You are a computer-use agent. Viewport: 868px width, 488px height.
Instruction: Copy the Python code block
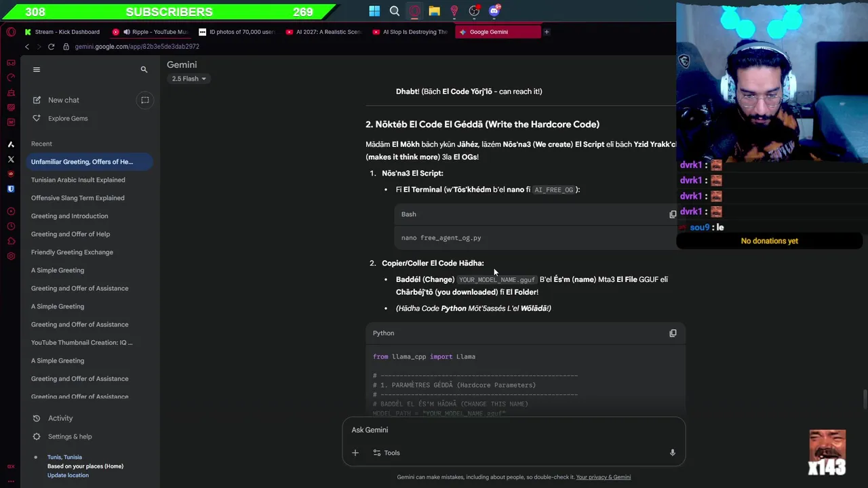pyautogui.click(x=673, y=333)
